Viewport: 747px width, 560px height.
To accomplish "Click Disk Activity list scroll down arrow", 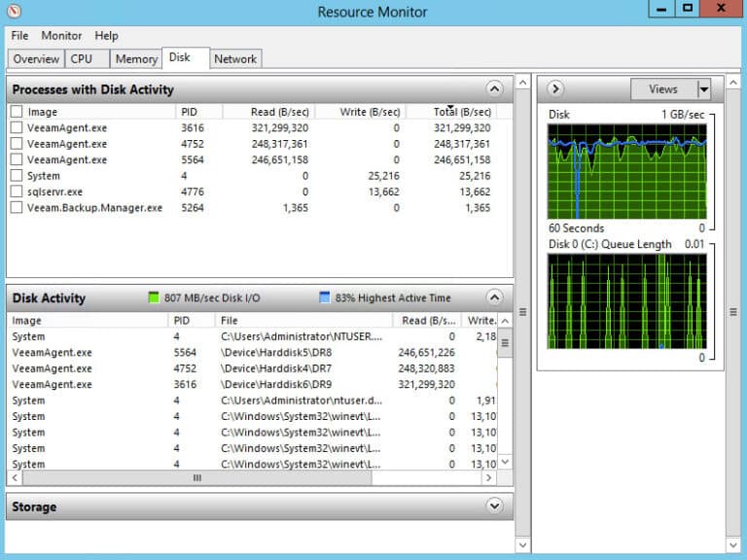I will pos(505,462).
